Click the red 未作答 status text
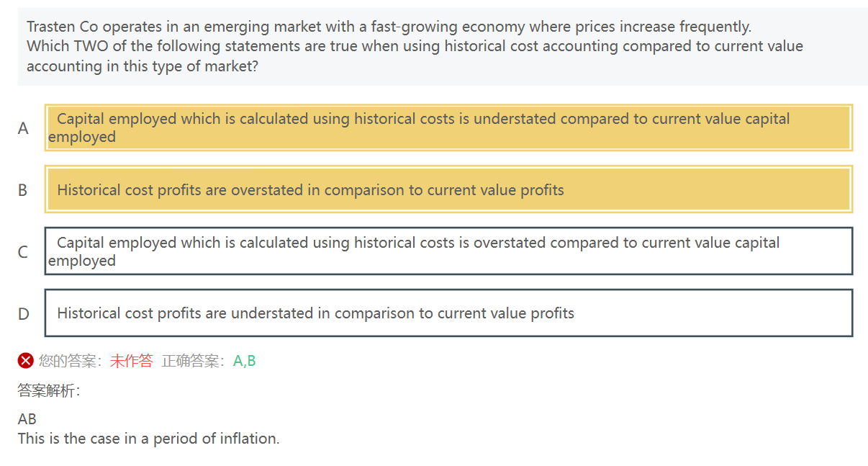Viewport: 868px width, 466px height. [131, 361]
